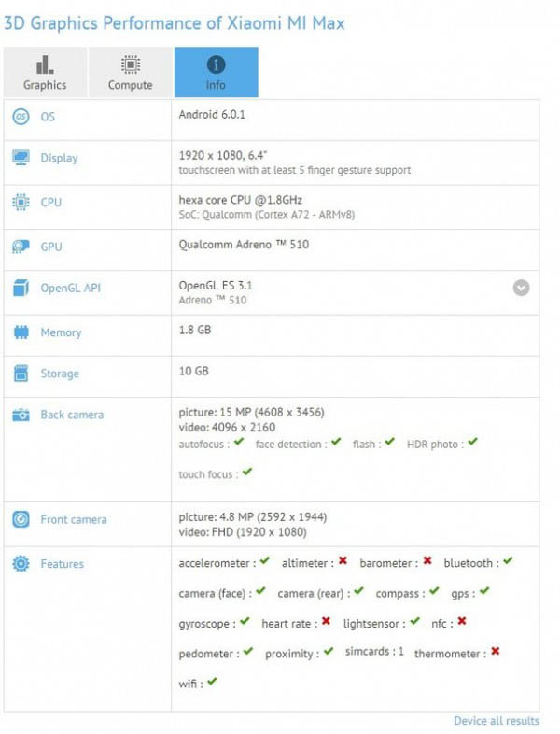Image resolution: width=560 pixels, height=734 pixels.
Task: Click the Android 6.0.1 value text
Action: 211,114
